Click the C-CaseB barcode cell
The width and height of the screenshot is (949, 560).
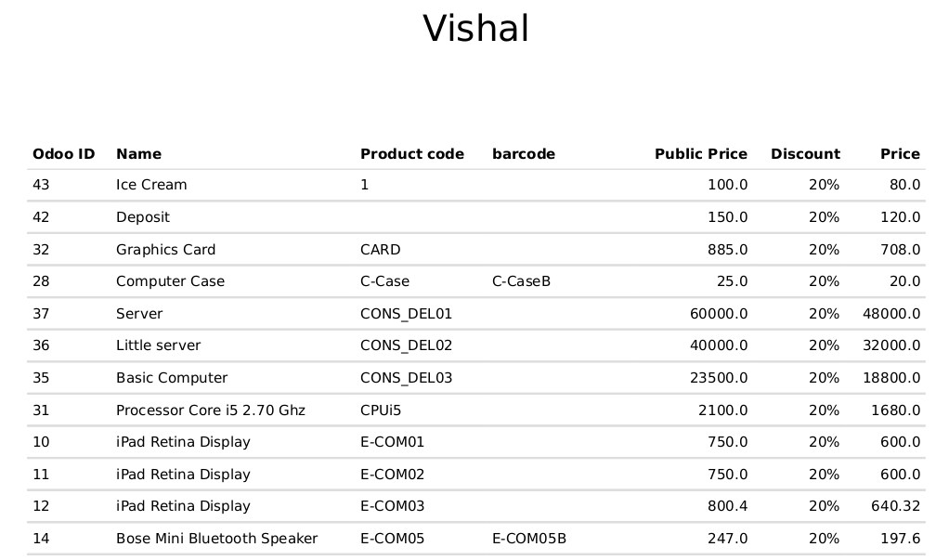[x=521, y=281]
